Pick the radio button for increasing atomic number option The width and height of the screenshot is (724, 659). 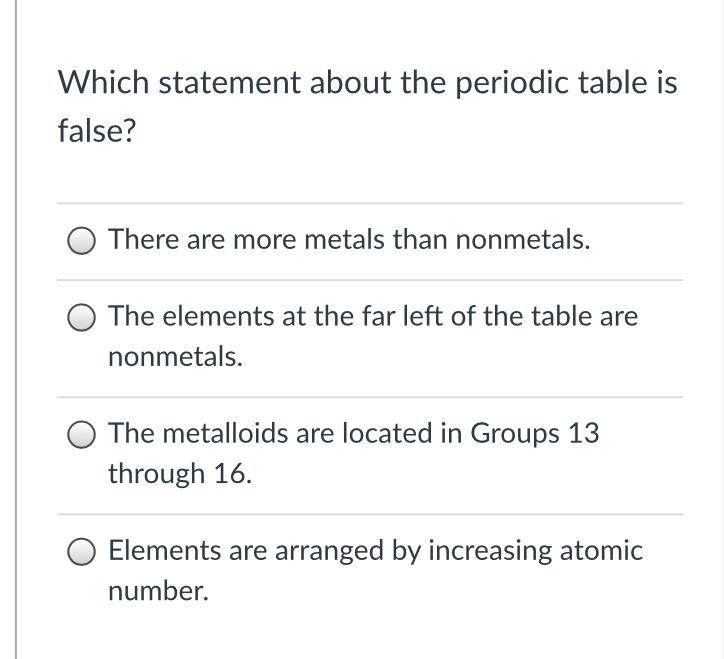(83, 551)
